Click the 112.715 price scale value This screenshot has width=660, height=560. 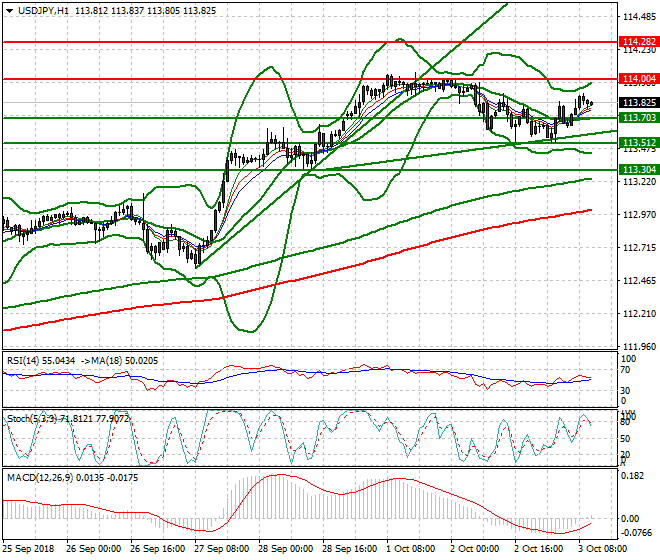(x=639, y=248)
